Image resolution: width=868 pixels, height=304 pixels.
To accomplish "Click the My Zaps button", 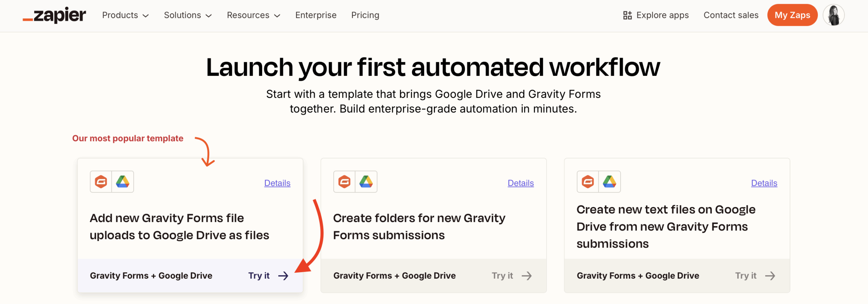I will [792, 15].
